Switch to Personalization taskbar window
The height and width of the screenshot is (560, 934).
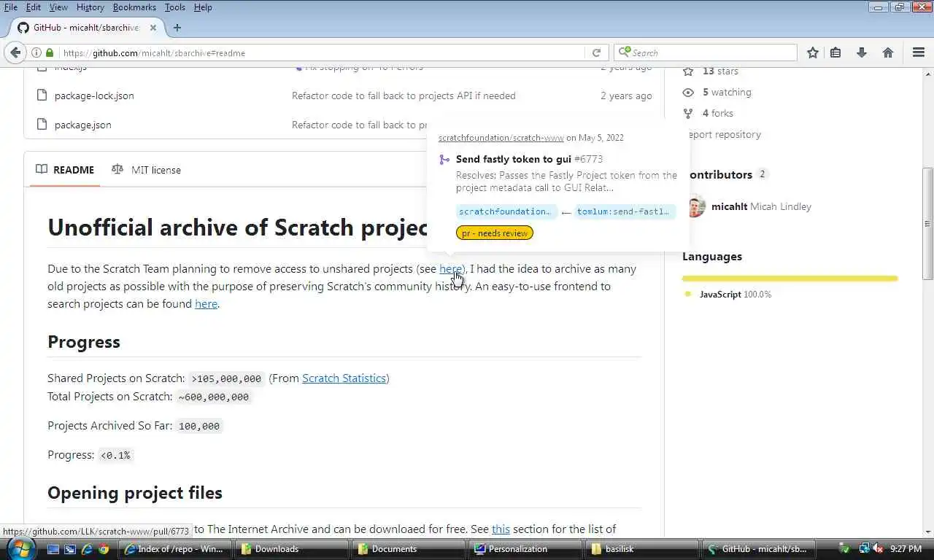click(x=527, y=549)
